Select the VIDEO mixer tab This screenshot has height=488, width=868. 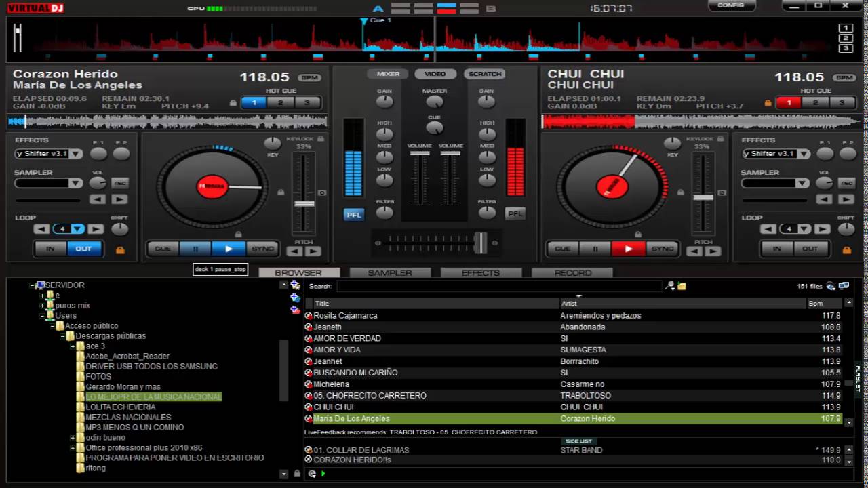[x=435, y=74]
